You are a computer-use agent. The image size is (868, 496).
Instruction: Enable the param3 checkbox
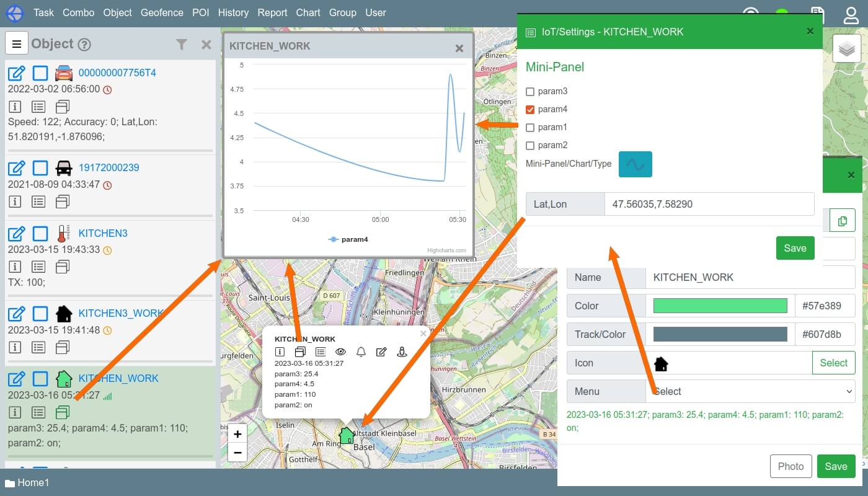coord(530,92)
